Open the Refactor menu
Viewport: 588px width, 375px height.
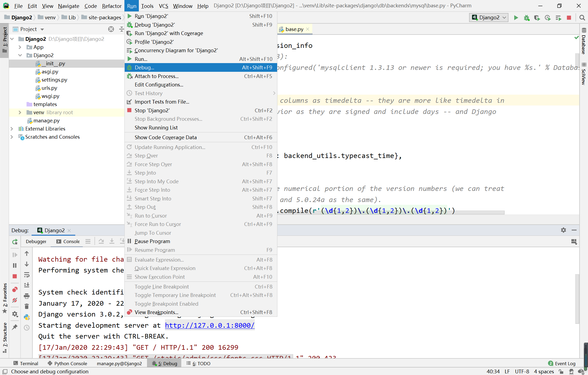click(x=112, y=6)
